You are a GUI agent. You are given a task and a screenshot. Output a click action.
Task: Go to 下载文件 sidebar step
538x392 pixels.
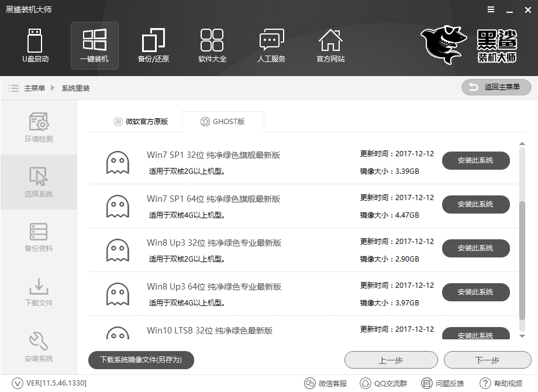point(39,291)
